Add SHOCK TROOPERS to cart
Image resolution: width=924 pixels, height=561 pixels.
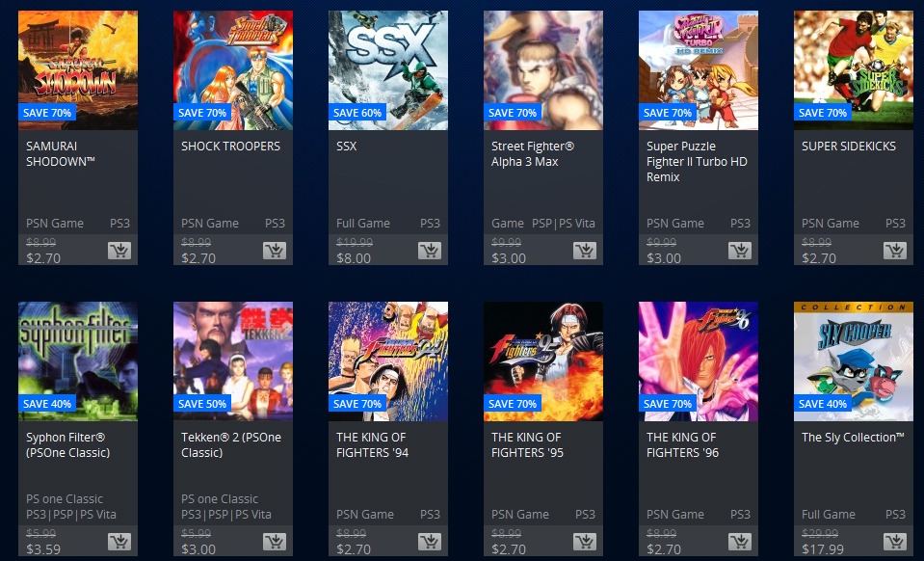[275, 251]
